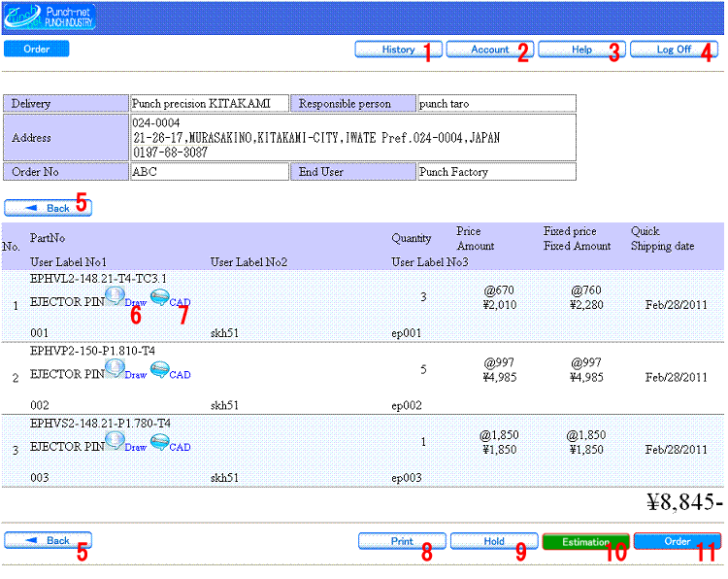The image size is (728, 579).
Task: Click the Quantity column header
Action: (x=412, y=238)
